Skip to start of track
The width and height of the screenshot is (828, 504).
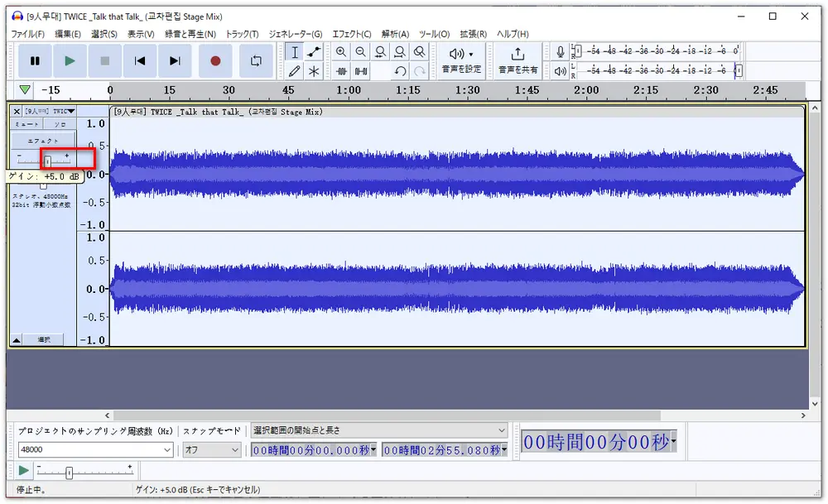click(140, 60)
